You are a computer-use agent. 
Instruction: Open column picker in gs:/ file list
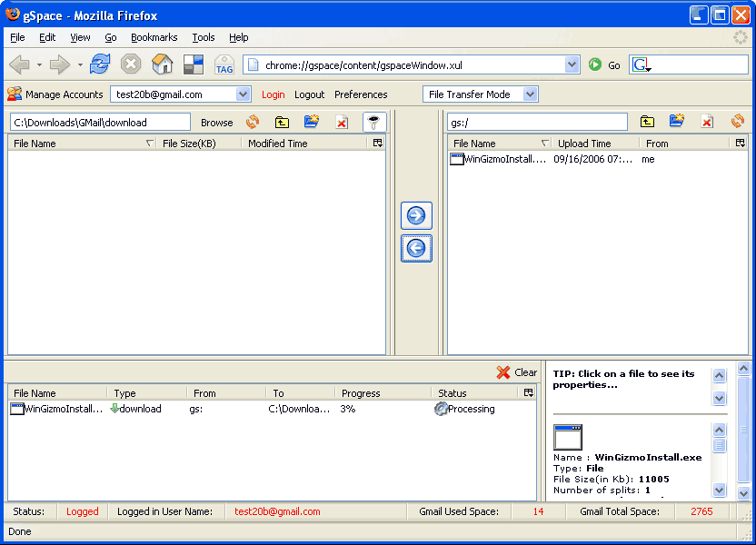coord(740,143)
